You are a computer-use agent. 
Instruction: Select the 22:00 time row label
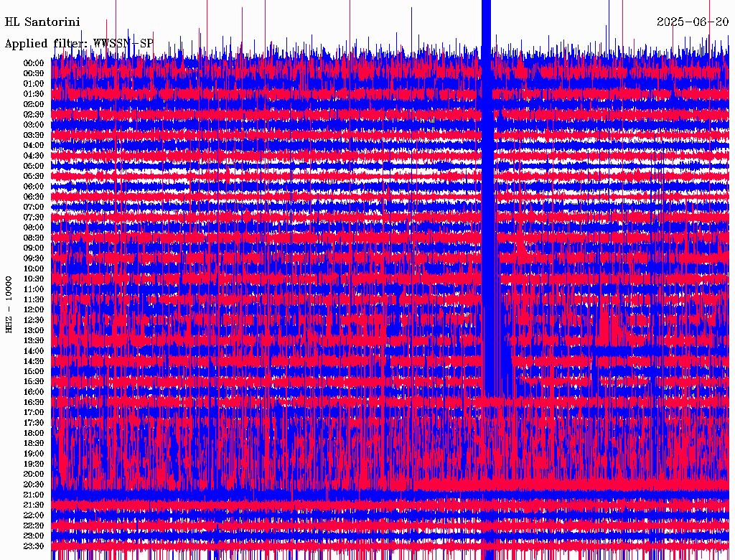(34, 515)
